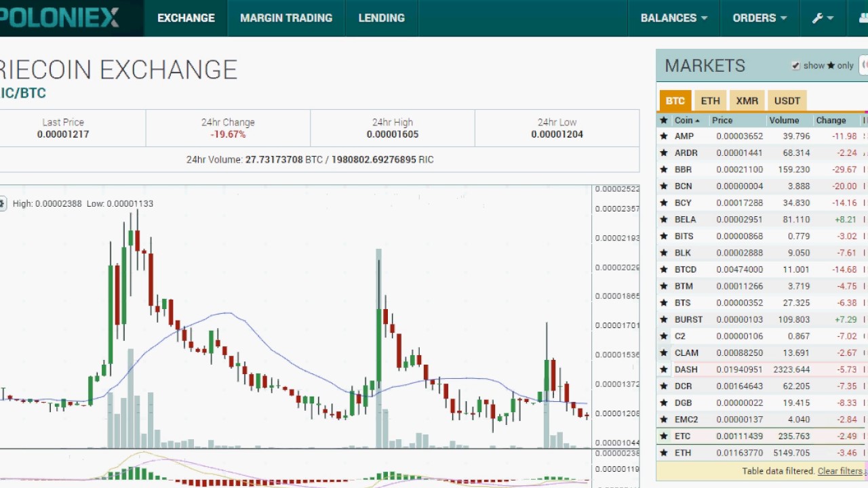Viewport: 868px width, 488px height.
Task: Click the ETC price 0.00111439
Action: pyautogui.click(x=739, y=436)
